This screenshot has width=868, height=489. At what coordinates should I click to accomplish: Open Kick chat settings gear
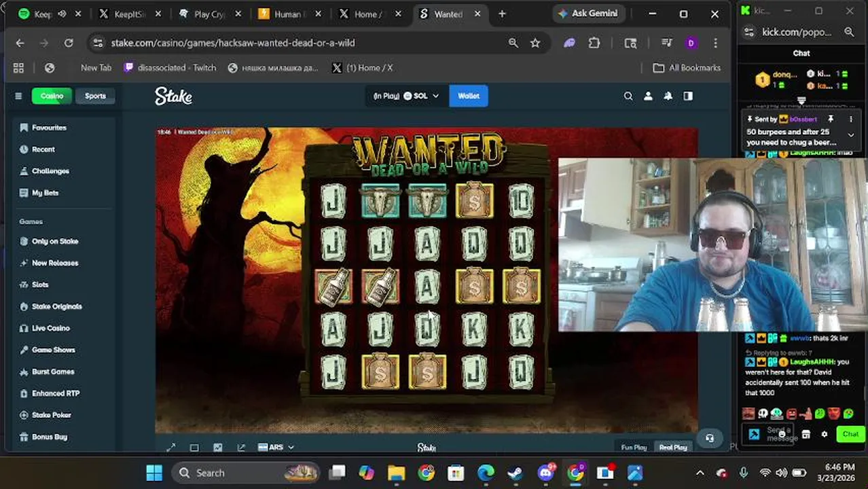point(824,434)
